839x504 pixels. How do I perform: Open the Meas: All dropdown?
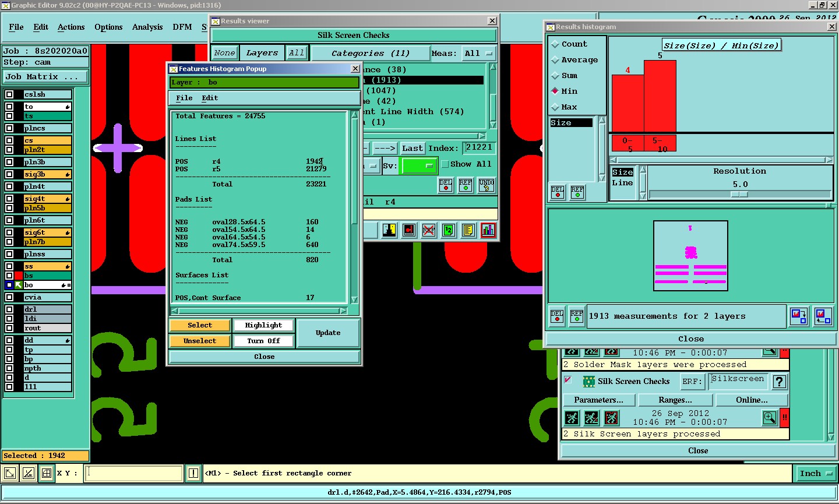[479, 54]
